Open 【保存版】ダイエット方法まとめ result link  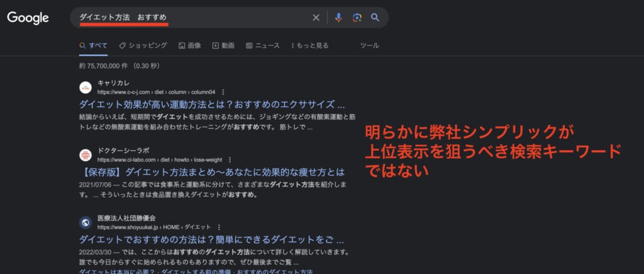[212, 172]
